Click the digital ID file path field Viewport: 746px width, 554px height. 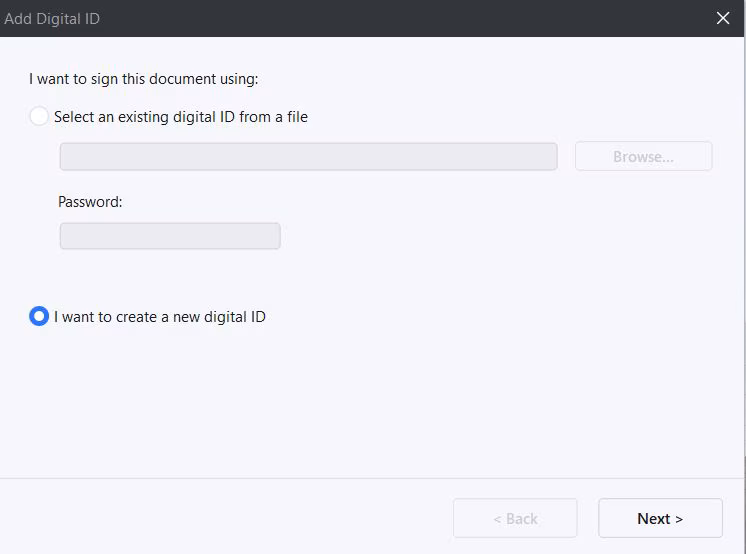(x=308, y=157)
